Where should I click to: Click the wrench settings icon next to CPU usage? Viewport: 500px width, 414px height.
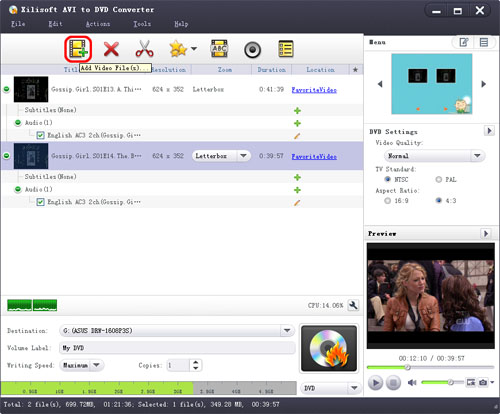pos(353,305)
